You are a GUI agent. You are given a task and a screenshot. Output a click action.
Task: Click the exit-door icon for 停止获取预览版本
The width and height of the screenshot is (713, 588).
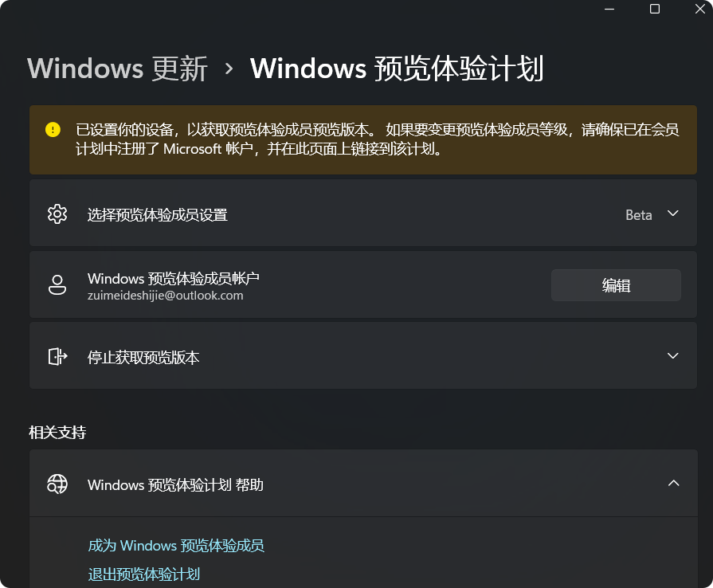coord(57,356)
